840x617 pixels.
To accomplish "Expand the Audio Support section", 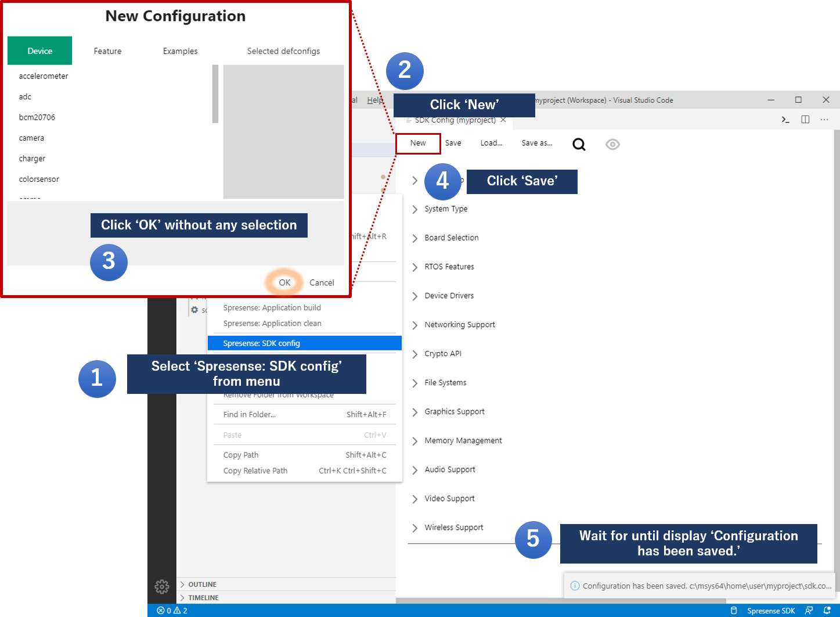I will click(x=449, y=469).
